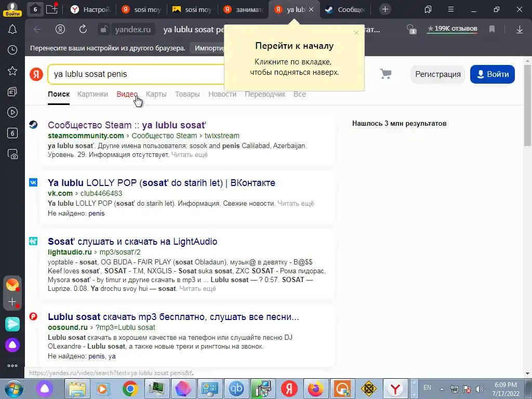Create new tab group icon
532x399 pixels.
pyautogui.click(x=52, y=9)
